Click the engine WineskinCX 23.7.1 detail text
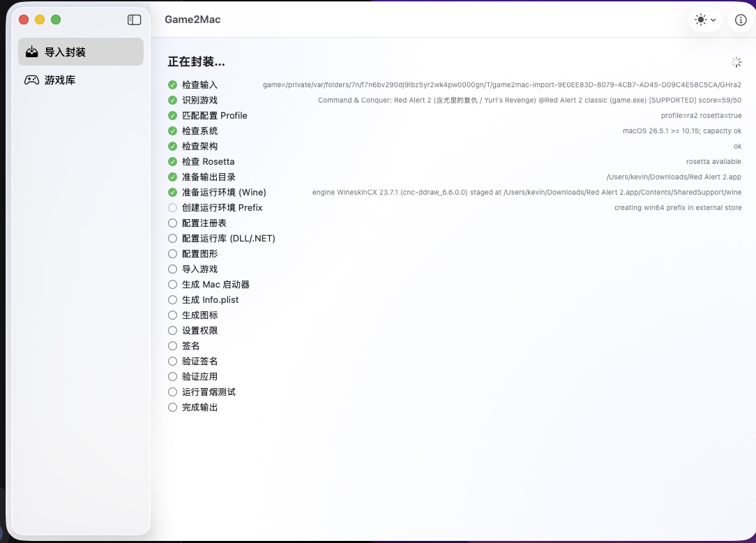The image size is (756, 543). (x=527, y=193)
